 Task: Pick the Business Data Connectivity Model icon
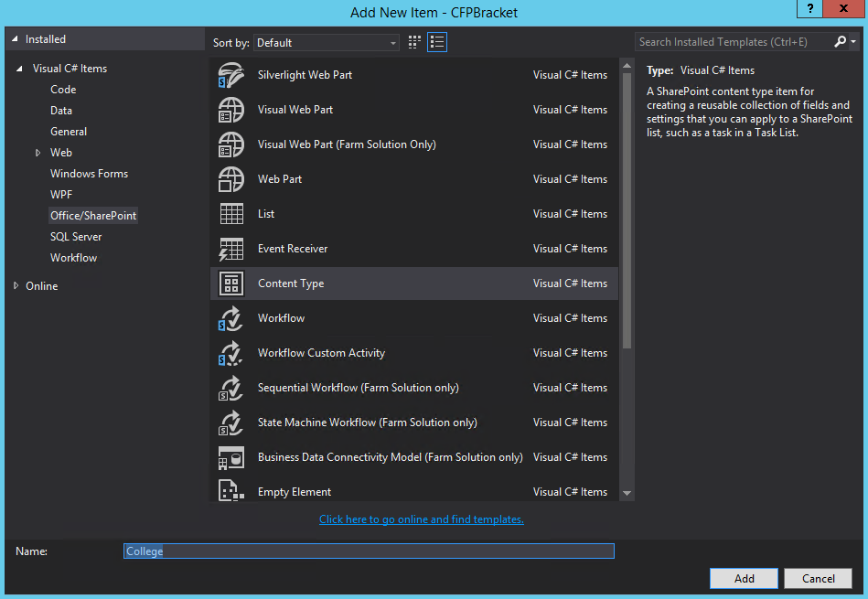(230, 458)
